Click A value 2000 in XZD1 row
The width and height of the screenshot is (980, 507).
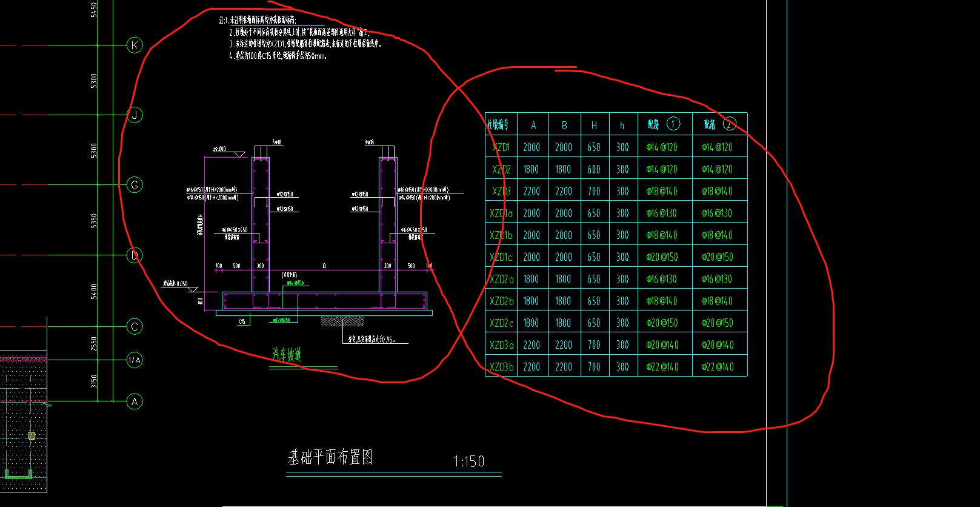[x=532, y=147]
